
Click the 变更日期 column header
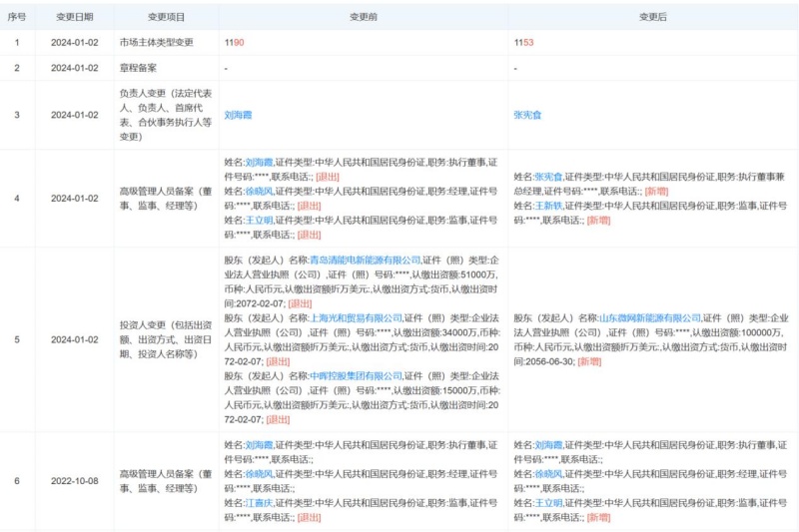coord(73,17)
